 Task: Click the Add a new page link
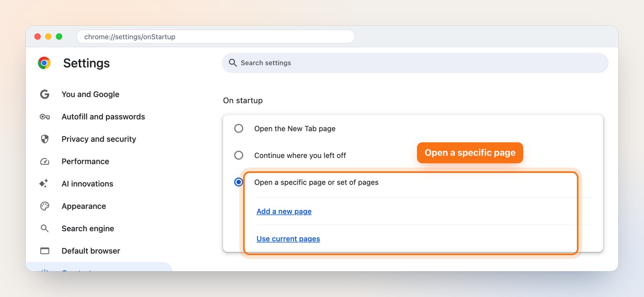coord(284,212)
